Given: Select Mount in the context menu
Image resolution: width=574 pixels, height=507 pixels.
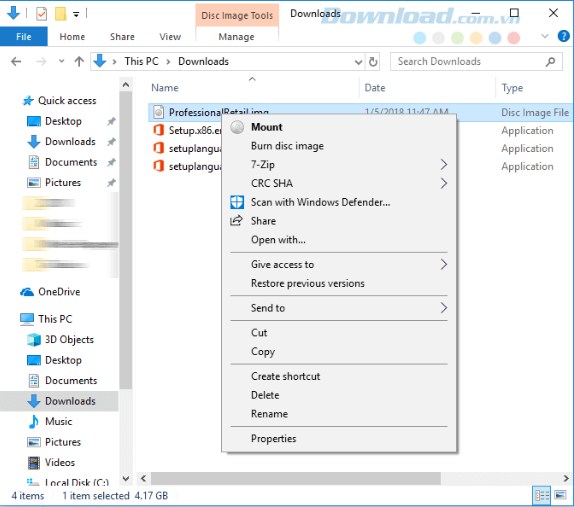Looking at the screenshot, I should click(x=267, y=127).
